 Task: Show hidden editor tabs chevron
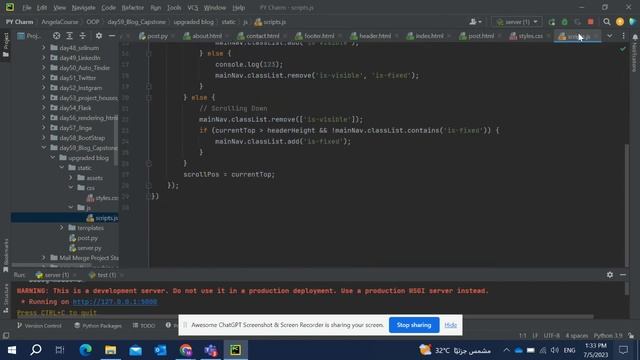[x=609, y=36]
